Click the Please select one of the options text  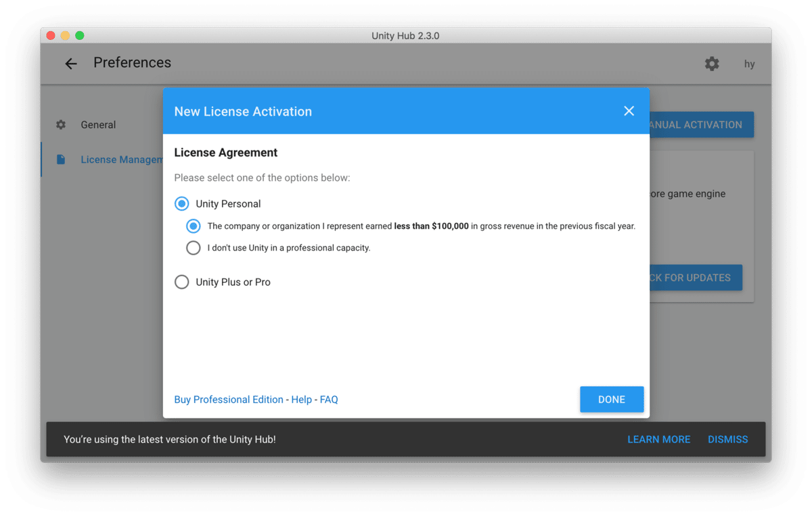[x=262, y=178]
